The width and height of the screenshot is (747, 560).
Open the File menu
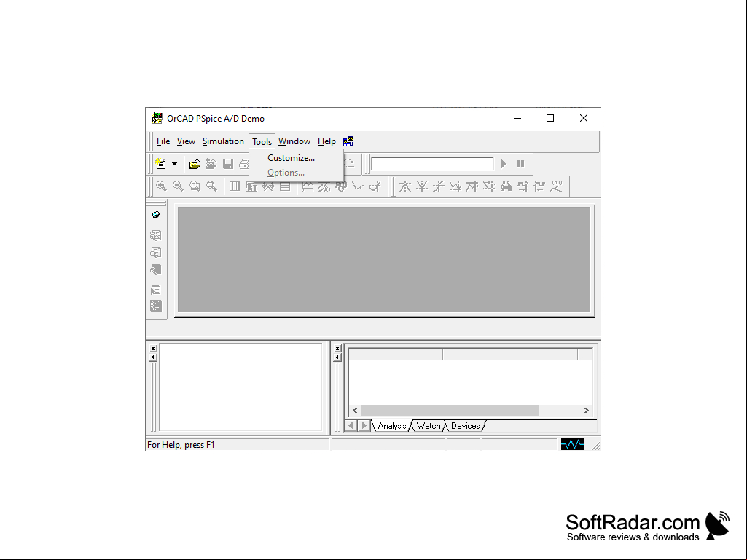click(x=163, y=141)
